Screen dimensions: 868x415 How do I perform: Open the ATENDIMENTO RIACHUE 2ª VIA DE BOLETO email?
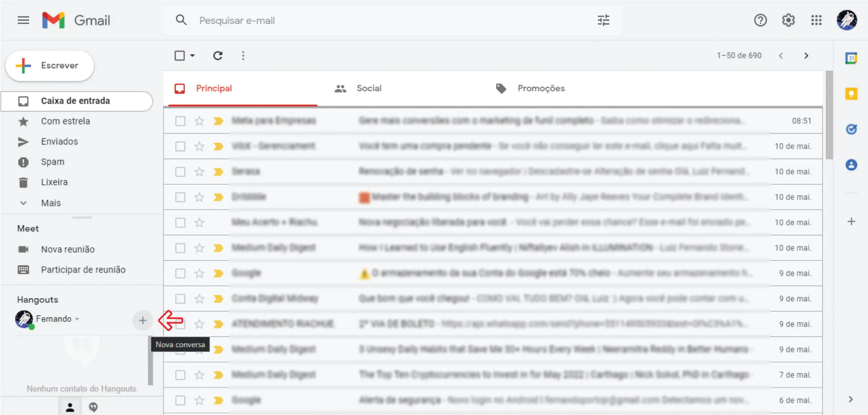tap(493, 324)
